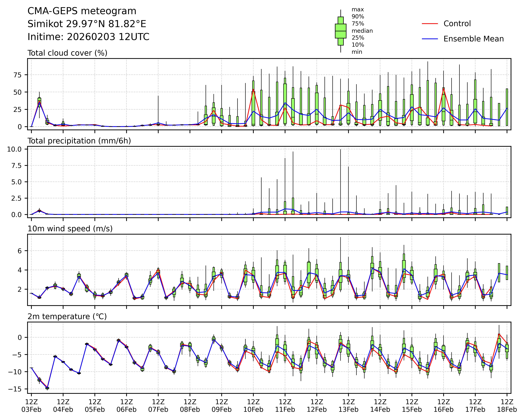Click the 'Total precipitation (mm/6h)' panel title

(79, 141)
